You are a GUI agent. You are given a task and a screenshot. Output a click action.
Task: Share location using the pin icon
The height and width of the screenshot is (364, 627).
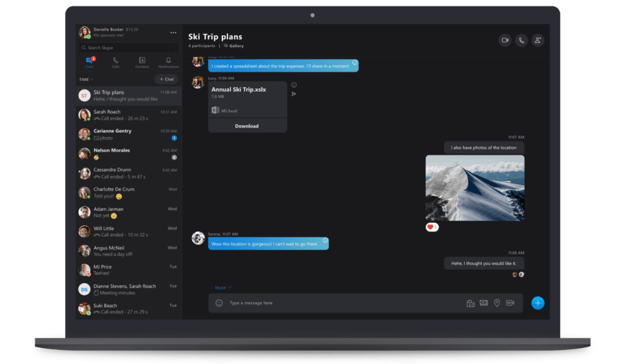pos(497,303)
